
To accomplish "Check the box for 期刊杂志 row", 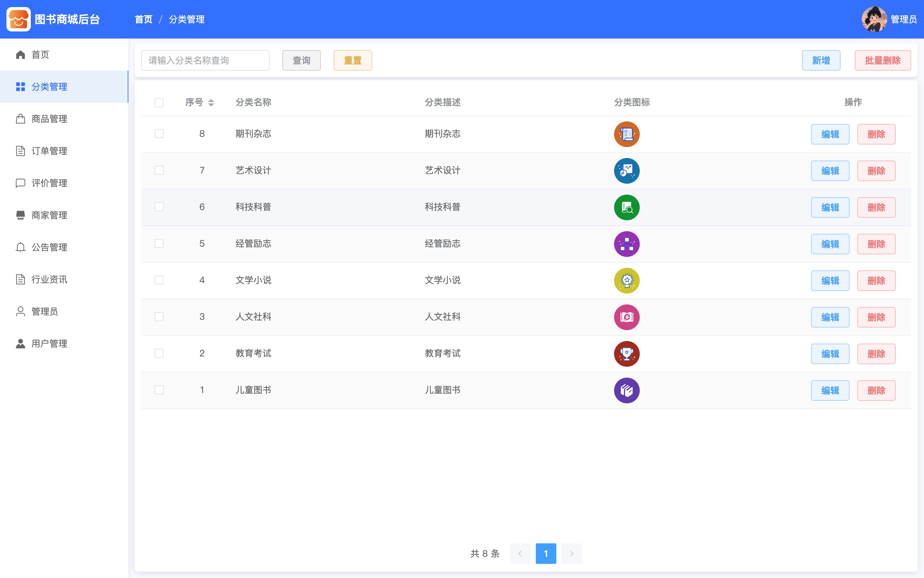I will [x=159, y=133].
